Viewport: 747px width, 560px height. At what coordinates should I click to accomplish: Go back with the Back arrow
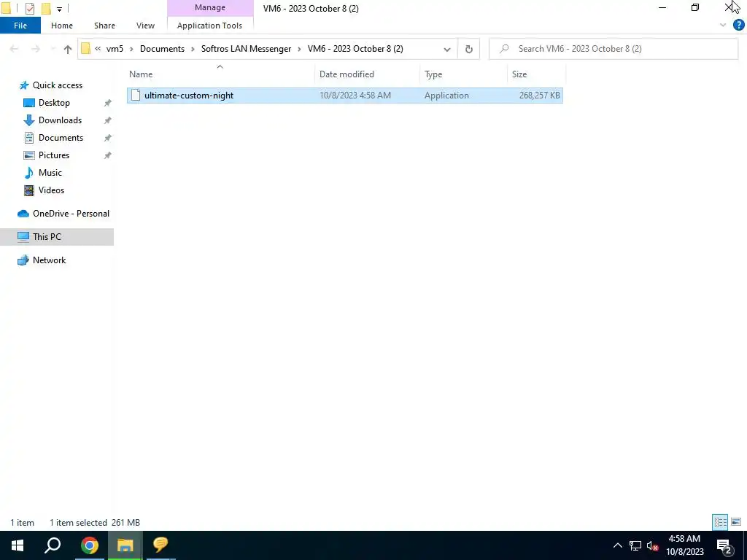14,49
